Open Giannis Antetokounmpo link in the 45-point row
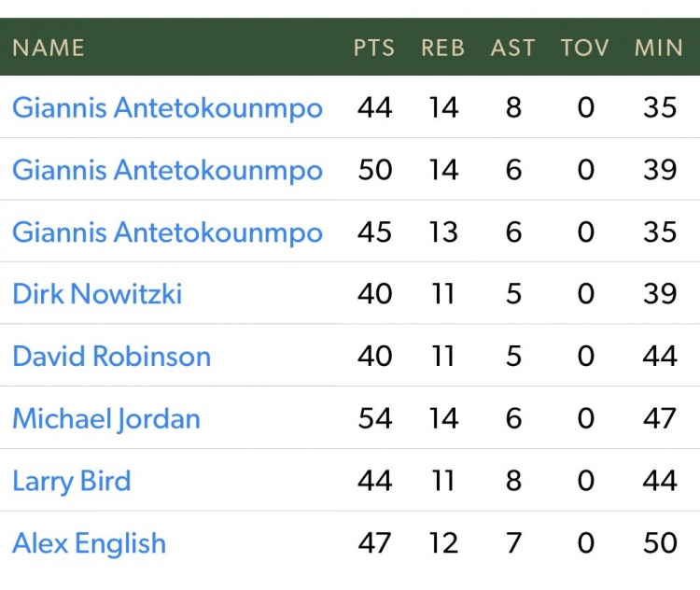The image size is (700, 590). coord(167,232)
